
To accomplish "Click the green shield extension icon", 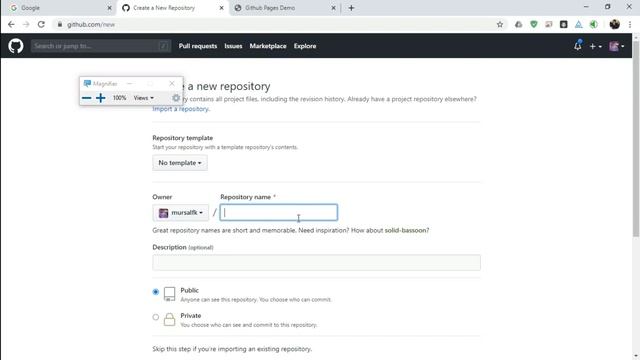I will (533, 24).
